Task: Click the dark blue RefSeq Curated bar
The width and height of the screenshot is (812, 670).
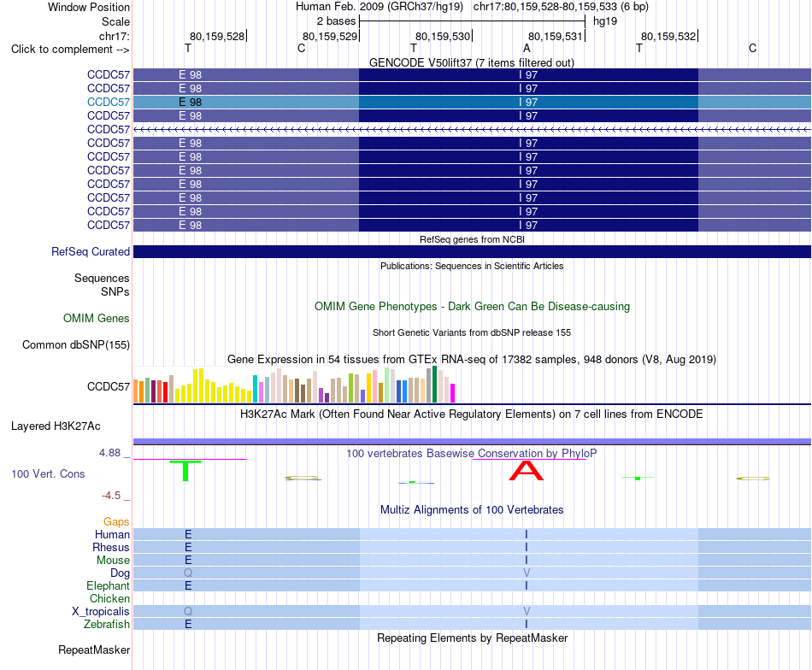Action: pos(472,251)
